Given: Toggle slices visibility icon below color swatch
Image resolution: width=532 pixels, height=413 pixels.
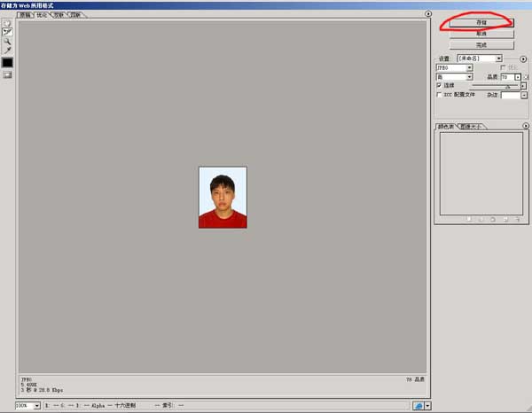Looking at the screenshot, I should point(7,75).
